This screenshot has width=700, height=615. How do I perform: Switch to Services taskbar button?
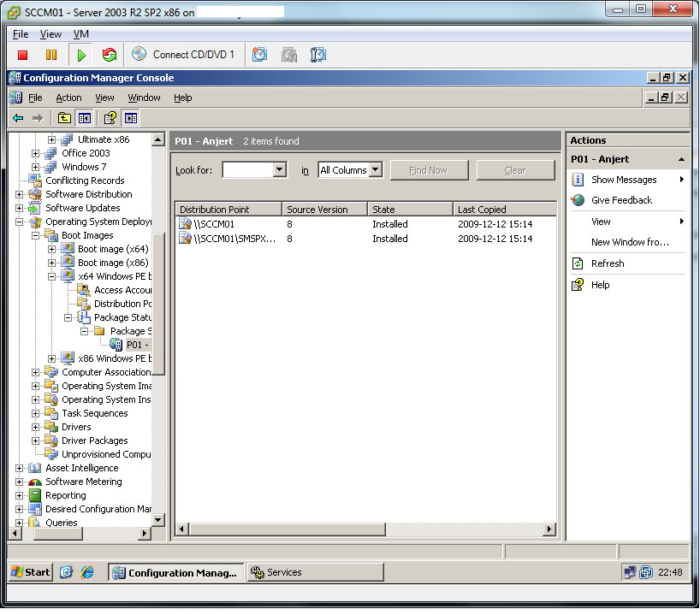(x=315, y=572)
